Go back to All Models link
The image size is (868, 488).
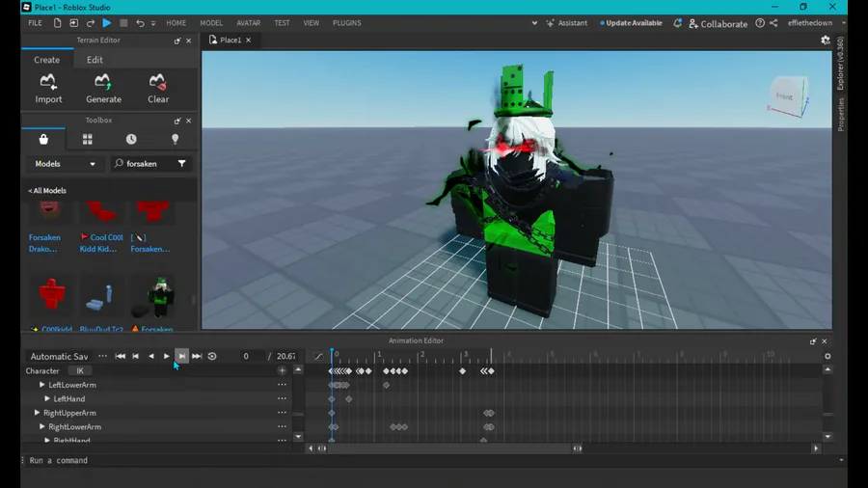pos(47,190)
